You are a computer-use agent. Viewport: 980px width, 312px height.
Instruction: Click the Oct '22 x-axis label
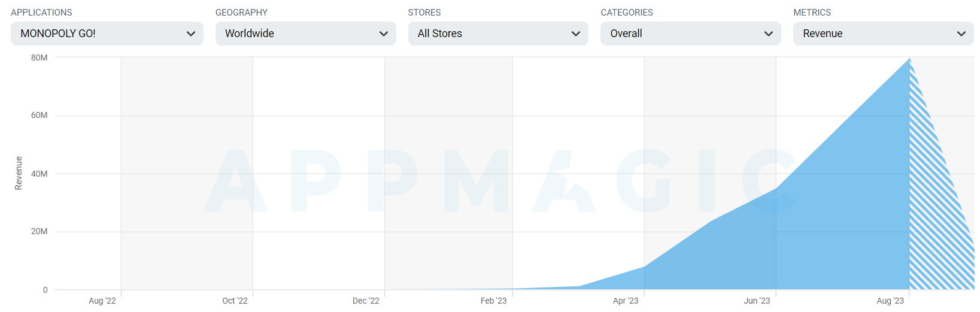[235, 301]
